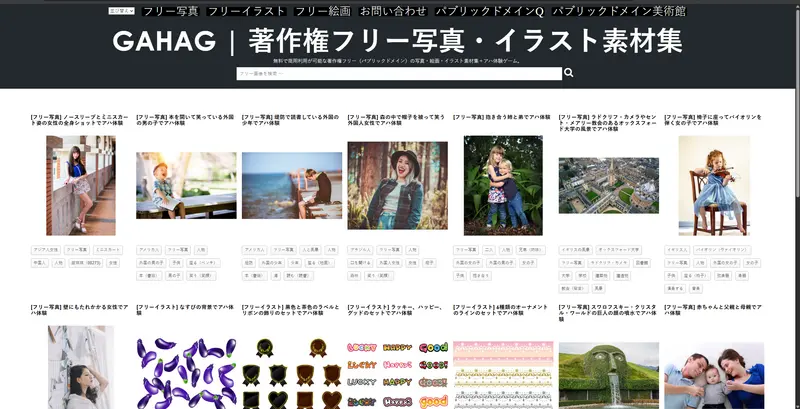Select the イギリスの風景 tag
Viewport: 800px width, 409px height.
pyautogui.click(x=576, y=250)
